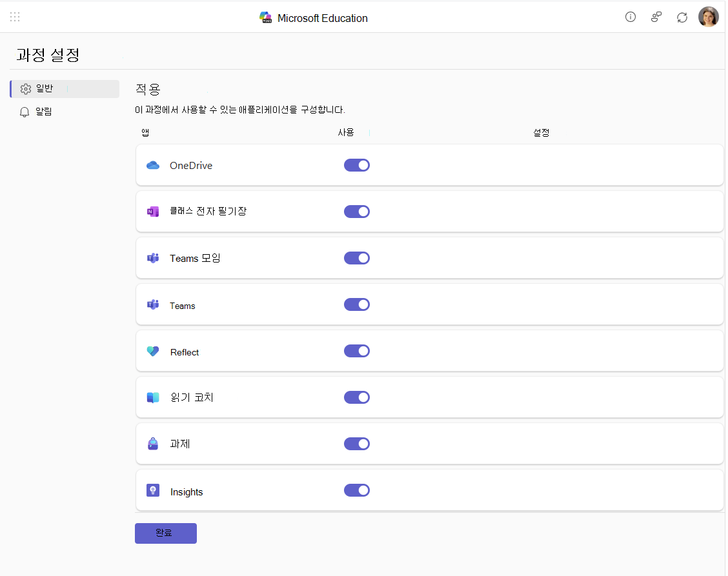
Task: Click the Teams icon in the Teams row
Action: click(153, 304)
